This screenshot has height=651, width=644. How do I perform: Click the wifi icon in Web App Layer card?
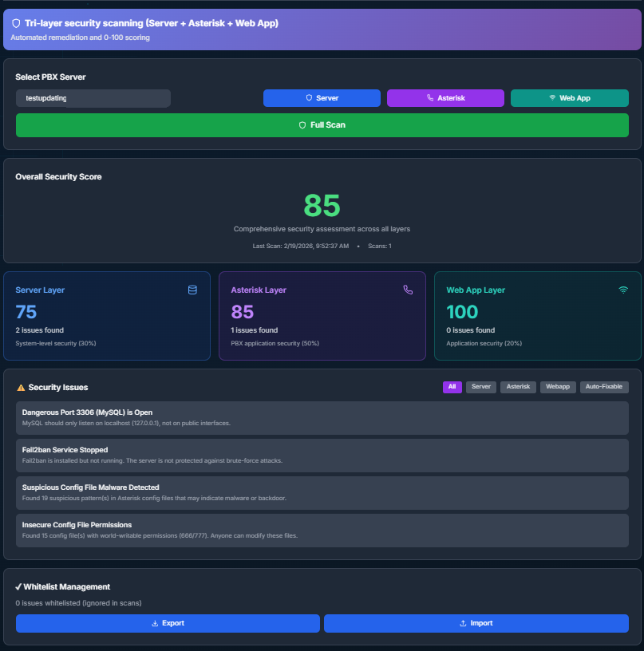623,290
